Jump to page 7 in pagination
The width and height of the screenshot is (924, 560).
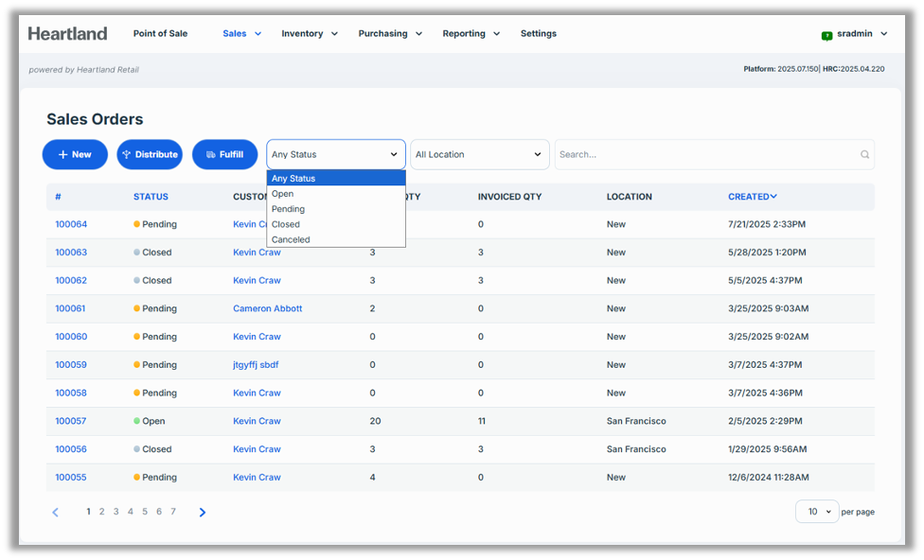click(x=173, y=512)
